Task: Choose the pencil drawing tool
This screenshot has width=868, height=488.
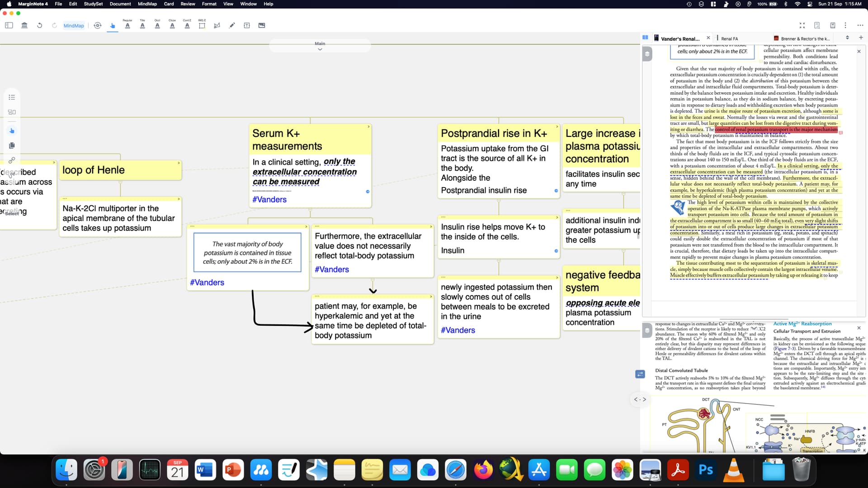Action: (232, 25)
